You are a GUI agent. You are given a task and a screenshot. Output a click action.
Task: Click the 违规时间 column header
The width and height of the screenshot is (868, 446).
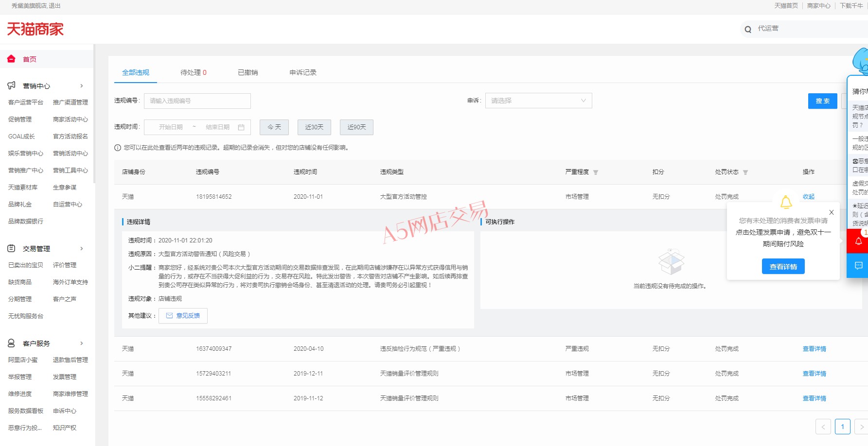305,172
